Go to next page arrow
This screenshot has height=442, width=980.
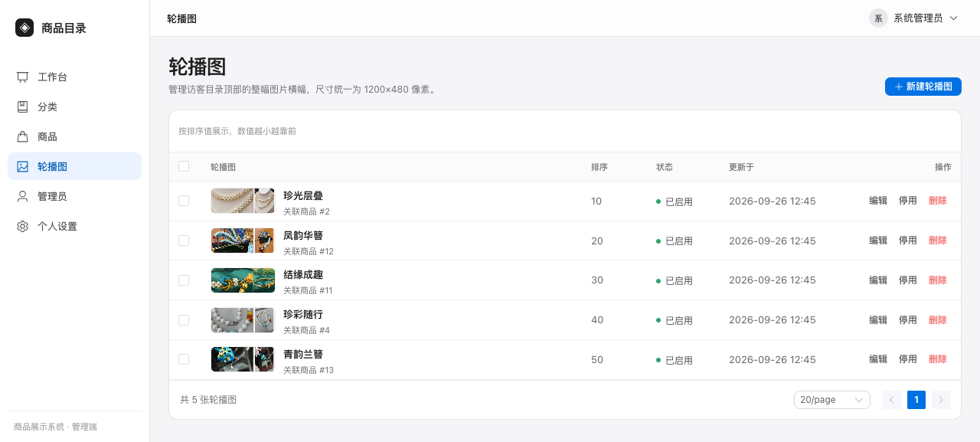click(941, 400)
